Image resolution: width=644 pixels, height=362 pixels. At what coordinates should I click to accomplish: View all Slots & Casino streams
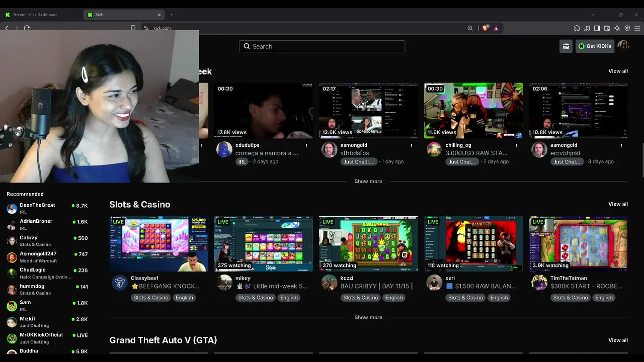pos(618,204)
